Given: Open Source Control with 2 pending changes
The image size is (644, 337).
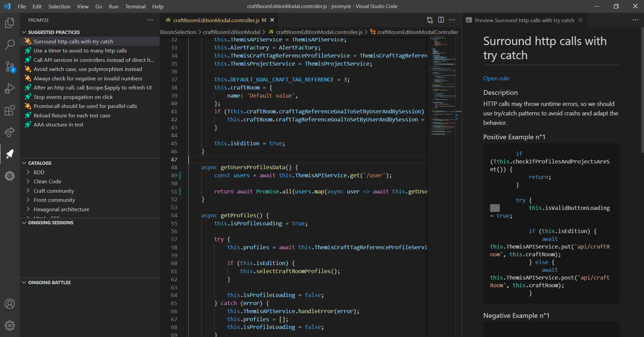Looking at the screenshot, I should (10, 67).
